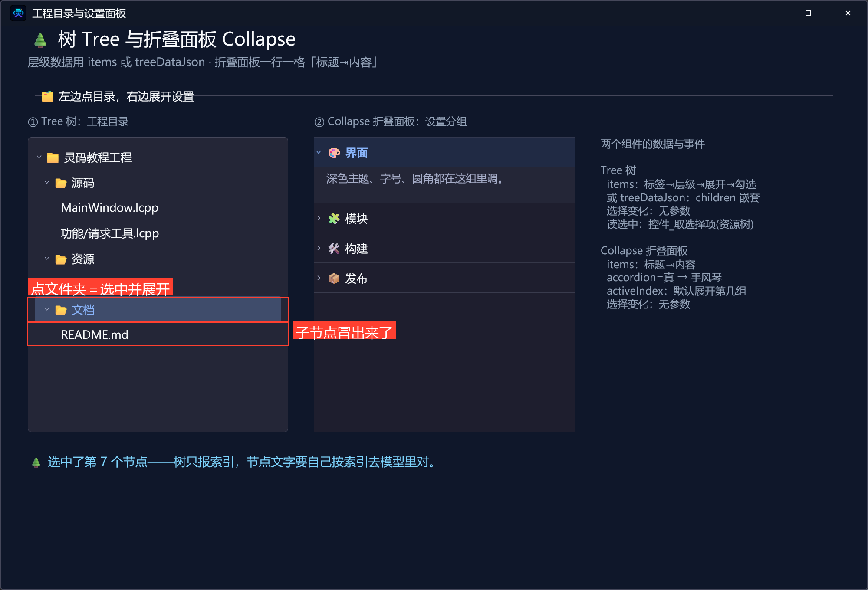This screenshot has width=868, height=590.
Task: Minimize the 工程目录与设置面板 window
Action: coord(768,13)
